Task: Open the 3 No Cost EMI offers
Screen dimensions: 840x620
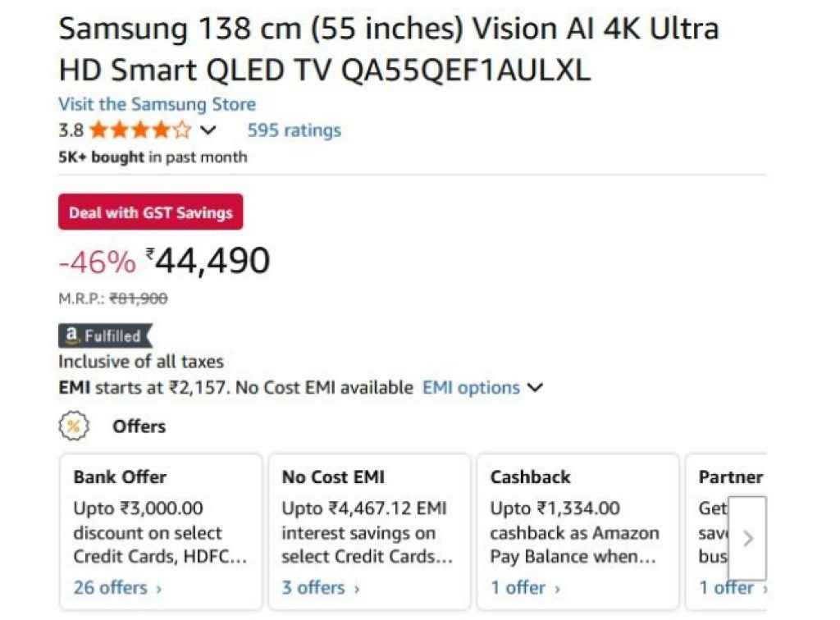Action: click(x=313, y=587)
